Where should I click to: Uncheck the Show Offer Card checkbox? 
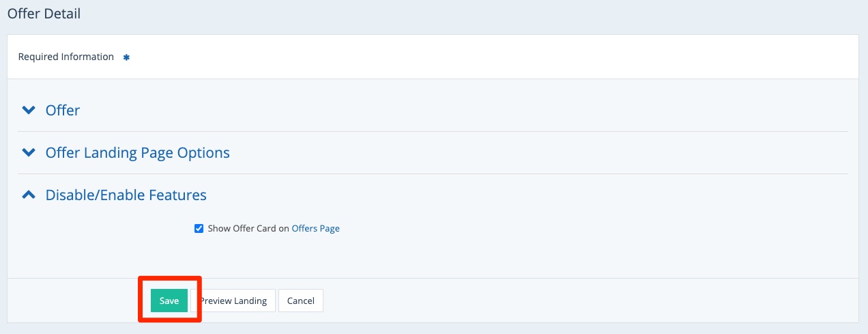tap(199, 229)
